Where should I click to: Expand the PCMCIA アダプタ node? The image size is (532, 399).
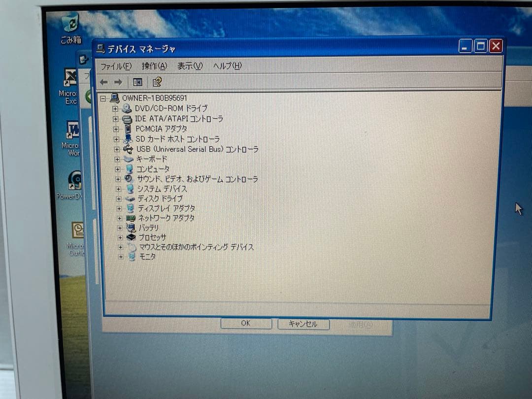pyautogui.click(x=116, y=129)
